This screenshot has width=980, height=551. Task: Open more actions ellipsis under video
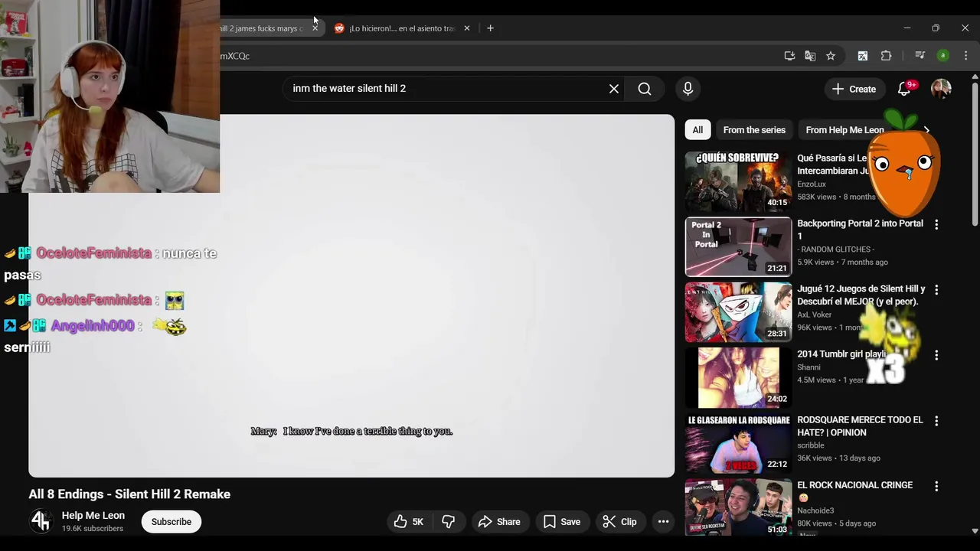[664, 522]
